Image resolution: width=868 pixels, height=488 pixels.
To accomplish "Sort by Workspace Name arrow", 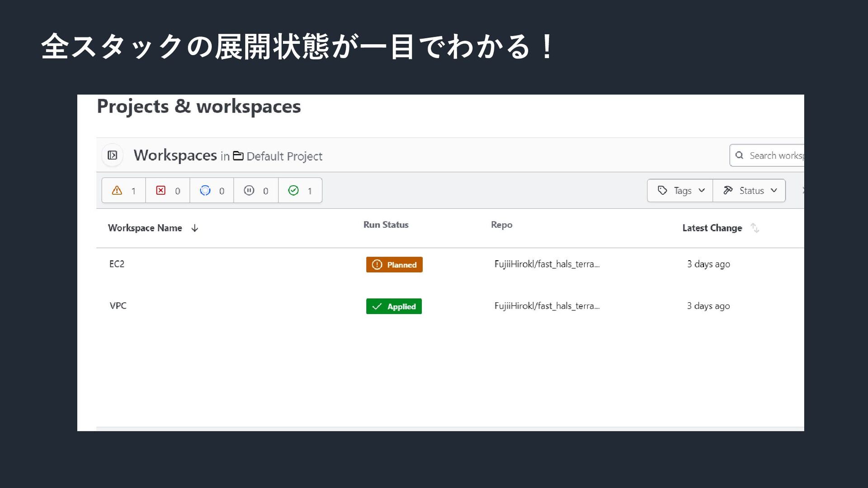I will pos(195,228).
